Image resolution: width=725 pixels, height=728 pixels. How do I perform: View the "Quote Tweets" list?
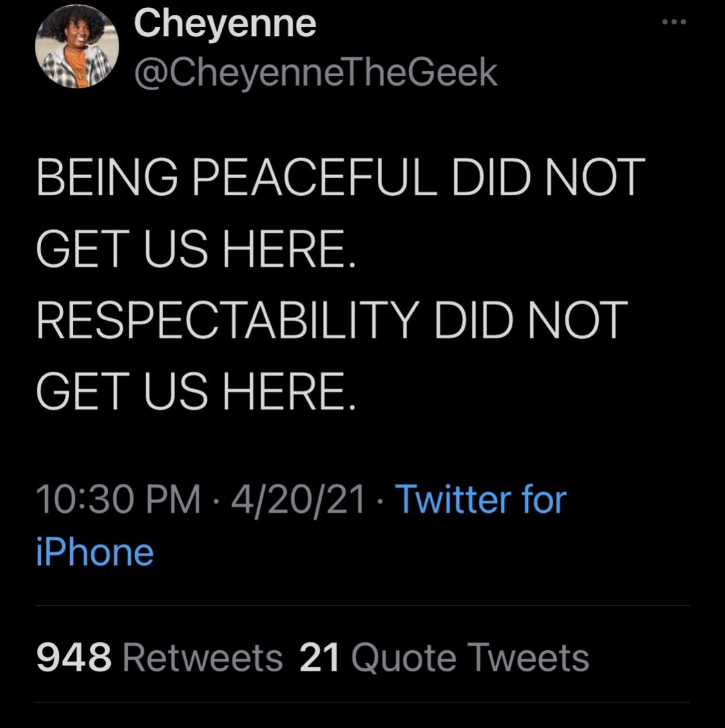pos(470,658)
